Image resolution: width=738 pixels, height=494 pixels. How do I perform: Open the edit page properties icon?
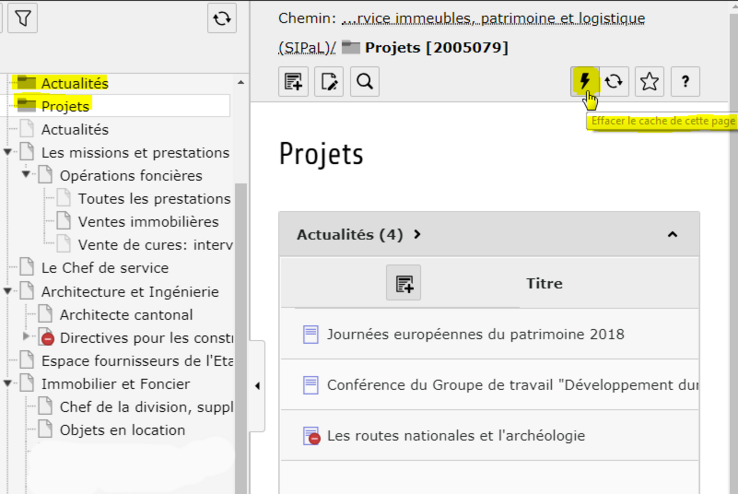[x=329, y=82]
